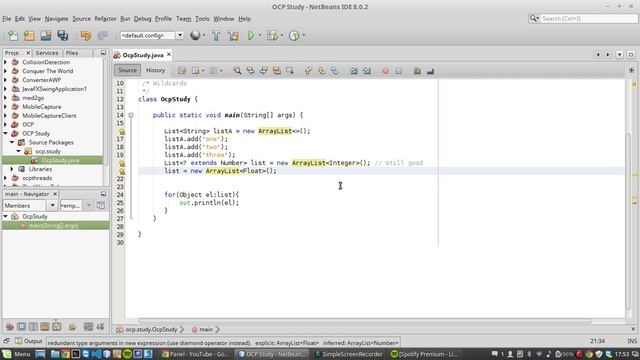Screen dimensions: 640x360
Task: Collapse the OCP Study project node
Action: point(5,133)
